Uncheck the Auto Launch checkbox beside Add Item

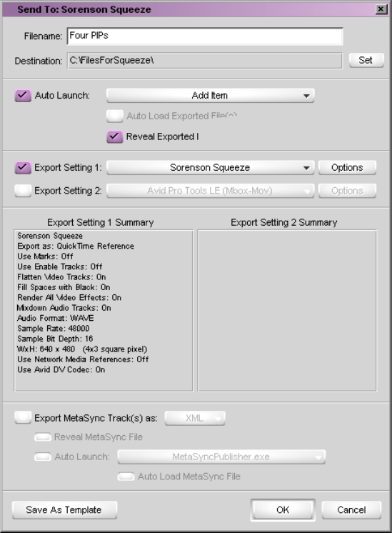[23, 96]
